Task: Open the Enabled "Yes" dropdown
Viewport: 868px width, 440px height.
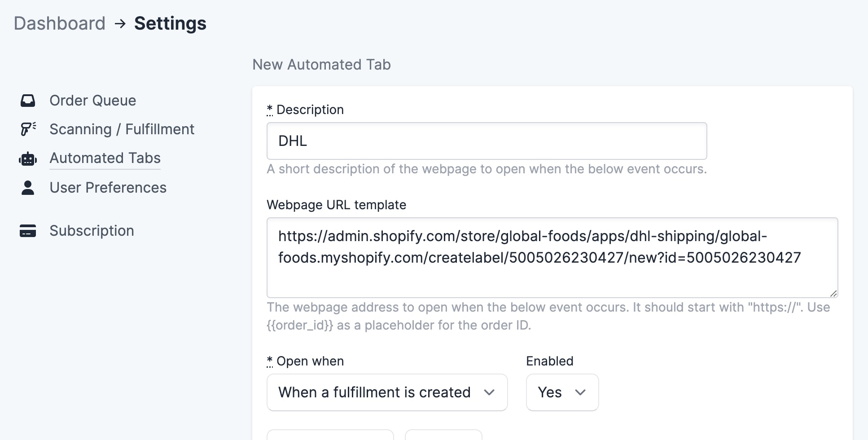Action: click(x=562, y=392)
